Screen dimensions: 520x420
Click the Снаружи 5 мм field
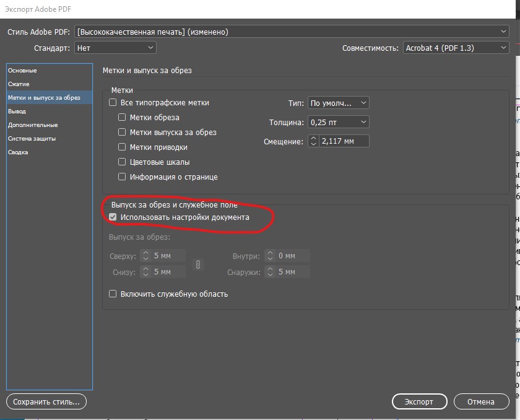(x=292, y=272)
